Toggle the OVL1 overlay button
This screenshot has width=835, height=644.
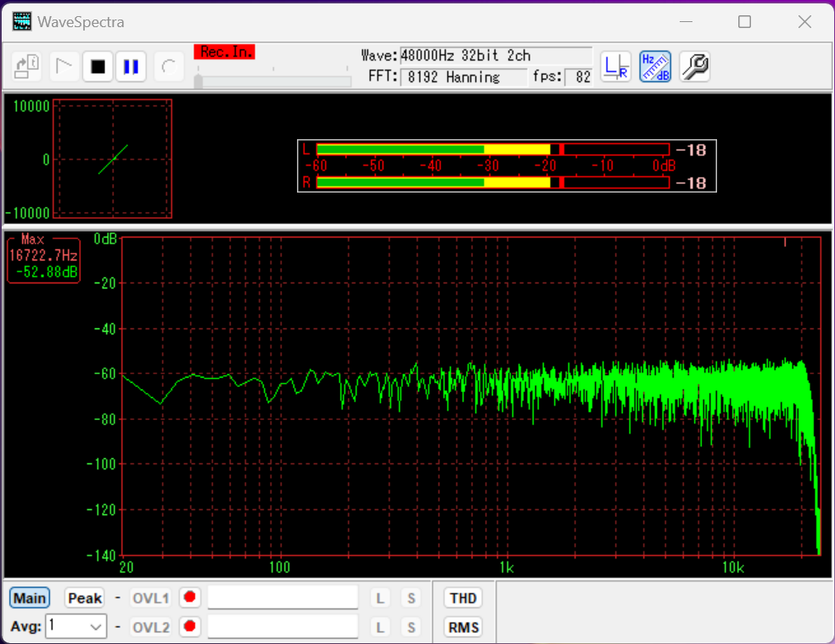(x=151, y=598)
